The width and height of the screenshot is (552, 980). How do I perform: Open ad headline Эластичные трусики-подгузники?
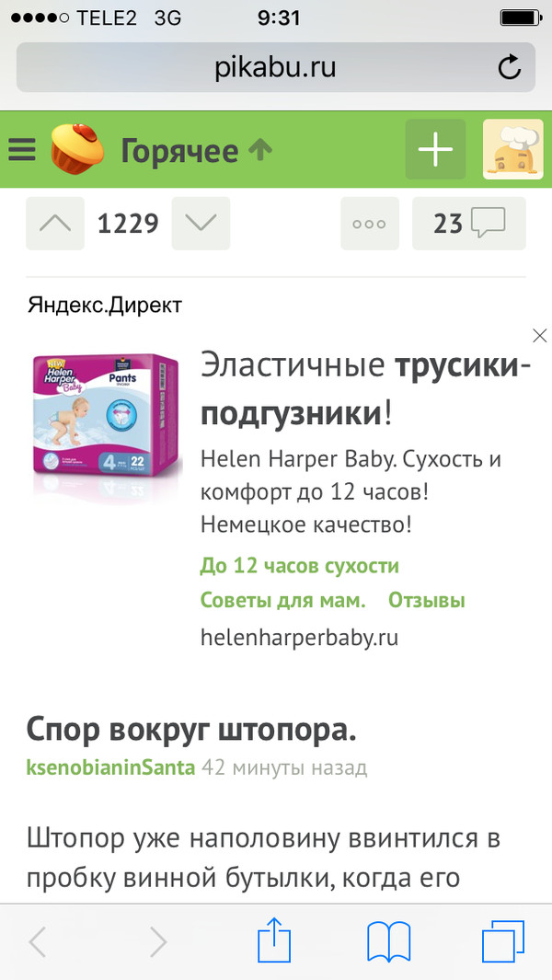[x=366, y=388]
